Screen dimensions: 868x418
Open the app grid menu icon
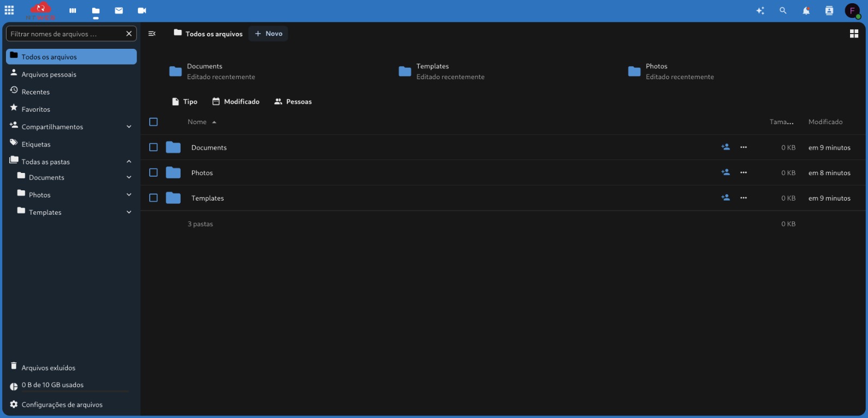click(x=9, y=10)
